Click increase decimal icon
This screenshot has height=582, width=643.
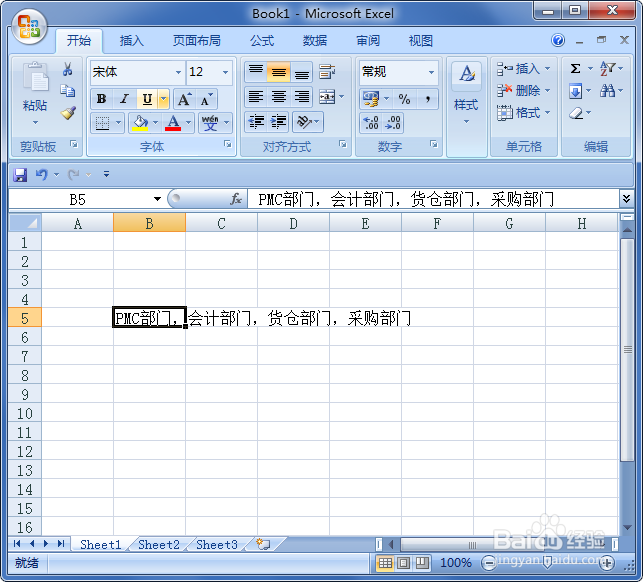point(372,123)
